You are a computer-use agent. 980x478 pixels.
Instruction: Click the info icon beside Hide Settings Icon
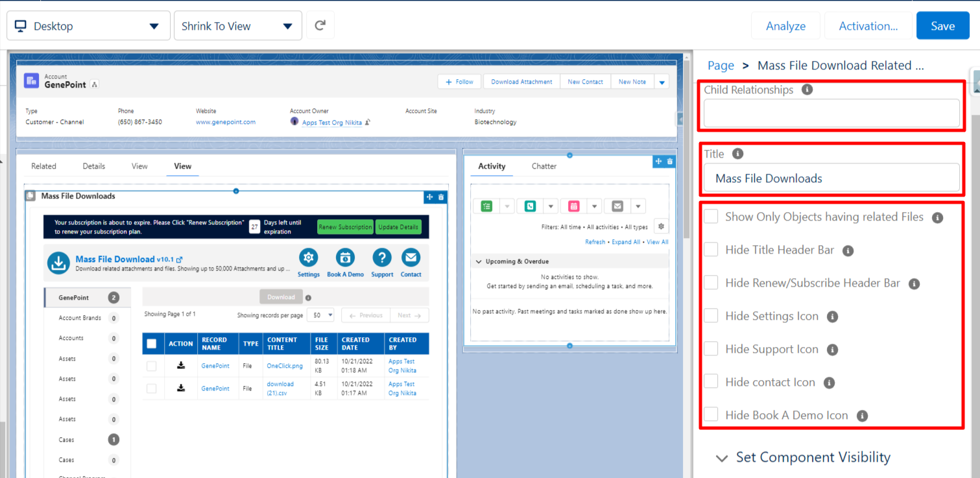pos(833,317)
